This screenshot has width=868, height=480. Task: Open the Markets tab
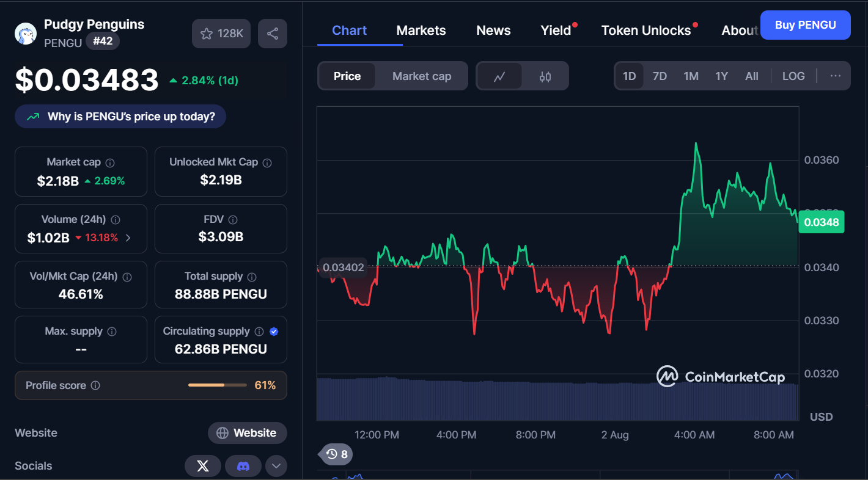421,31
